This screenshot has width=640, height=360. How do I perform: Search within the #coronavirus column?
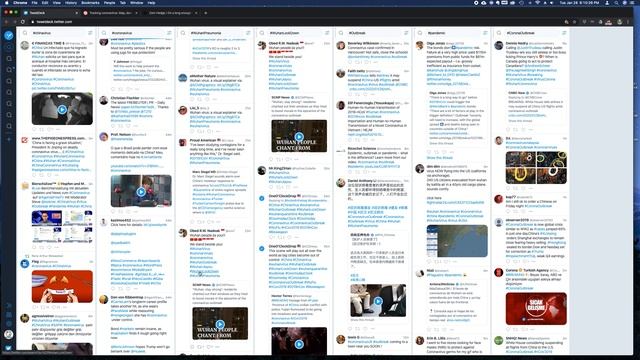(x=104, y=33)
